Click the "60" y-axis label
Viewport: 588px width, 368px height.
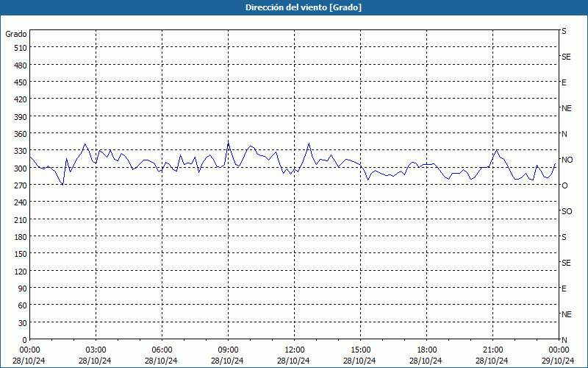[23, 305]
